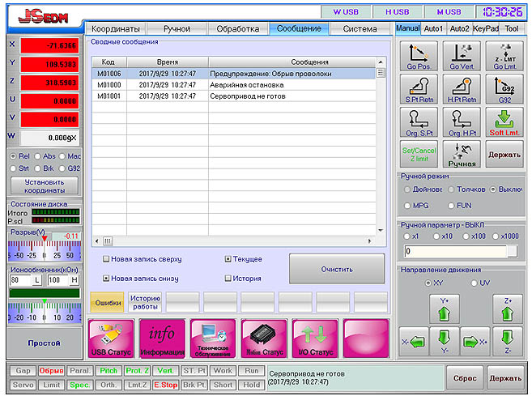This screenshot has height=396, width=532.
Task: Jog left with X- arrow
Action: pyautogui.click(x=414, y=342)
